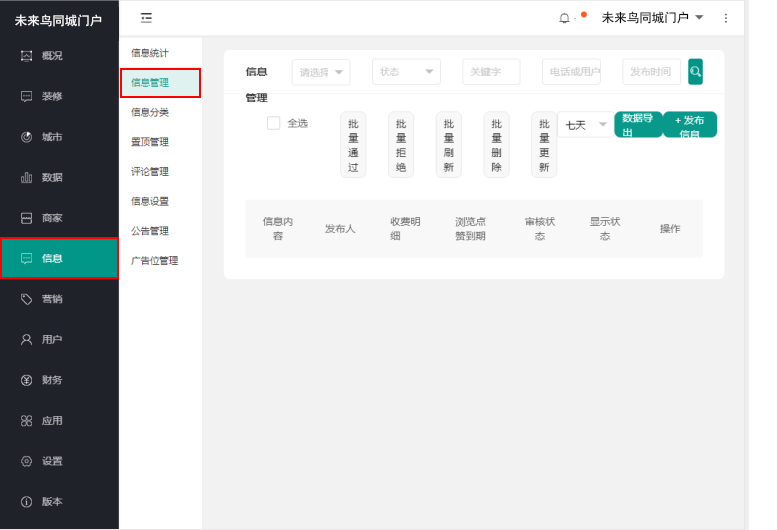Focus the 关键字 keyword input field

click(x=490, y=72)
